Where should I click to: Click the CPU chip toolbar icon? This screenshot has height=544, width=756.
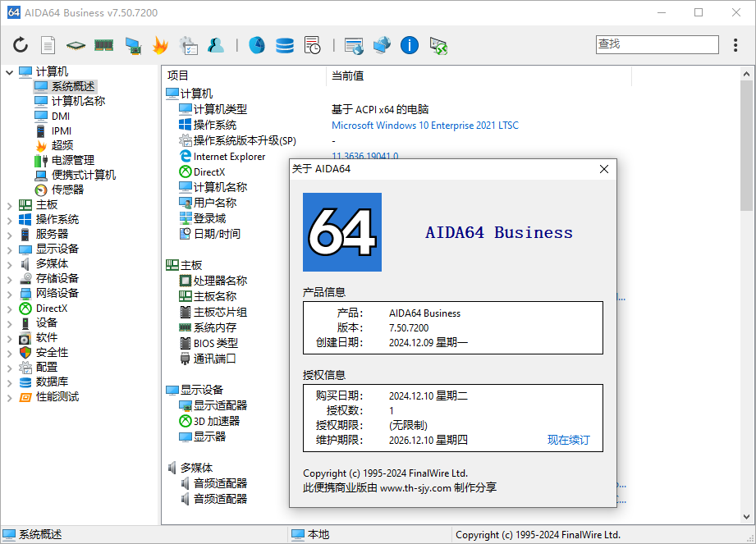click(76, 46)
